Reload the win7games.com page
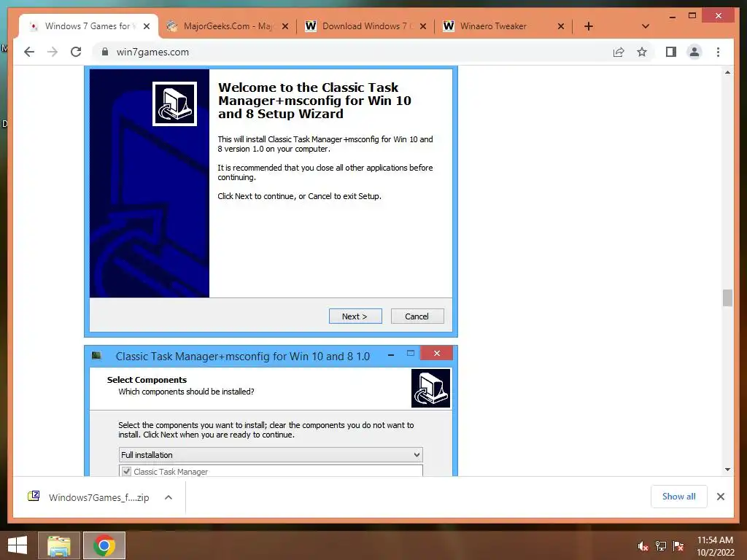The width and height of the screenshot is (747, 560). pyautogui.click(x=76, y=52)
